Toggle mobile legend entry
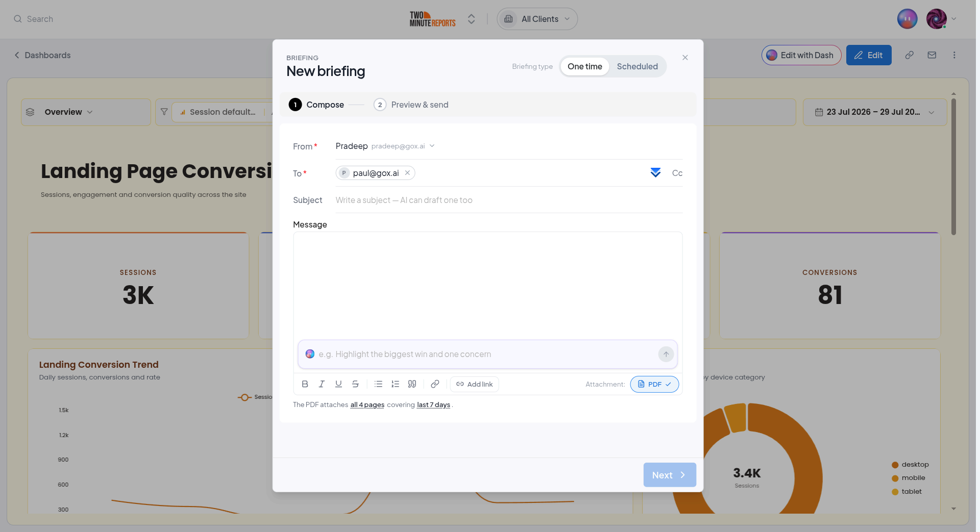 tap(909, 478)
